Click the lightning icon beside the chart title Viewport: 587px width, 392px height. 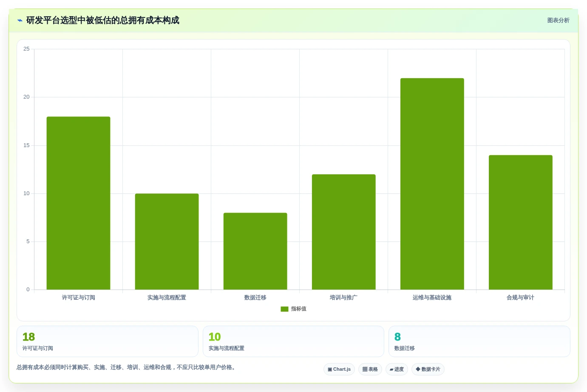point(20,20)
